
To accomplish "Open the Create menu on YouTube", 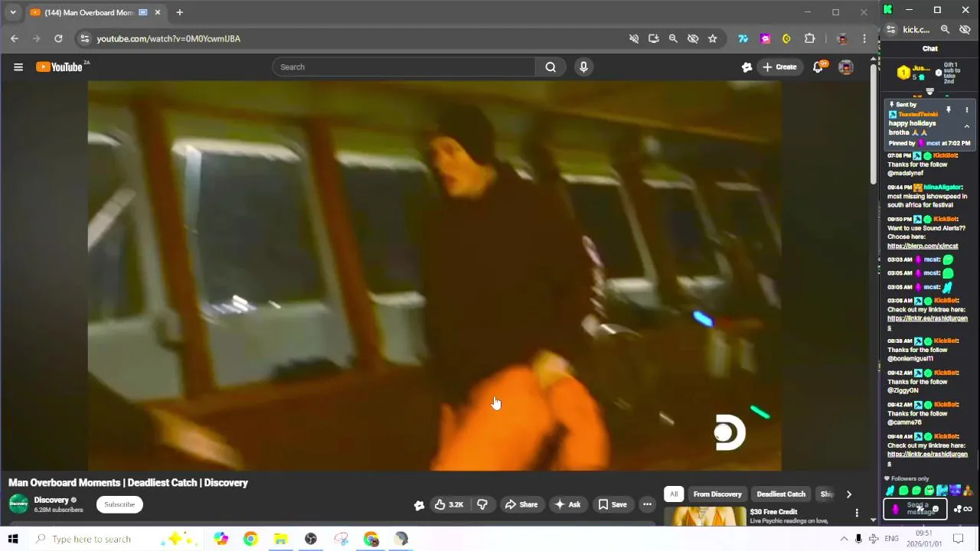I will click(x=779, y=67).
